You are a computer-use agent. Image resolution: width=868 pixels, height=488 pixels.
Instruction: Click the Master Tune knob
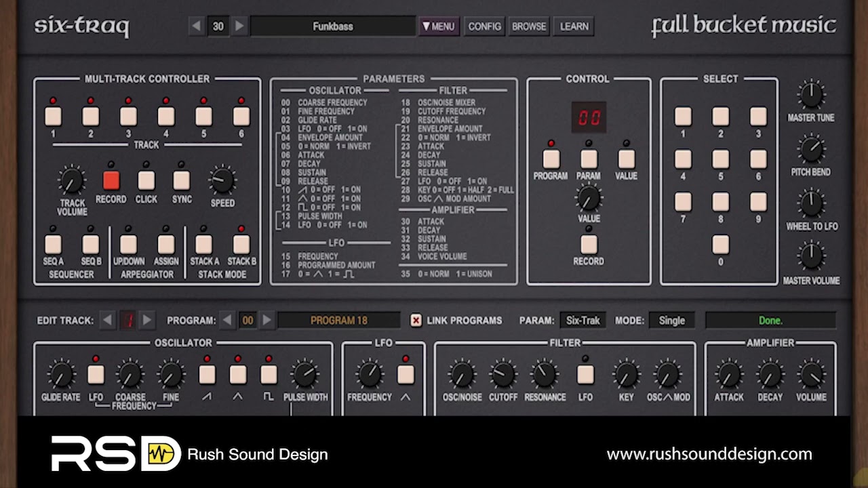point(811,95)
